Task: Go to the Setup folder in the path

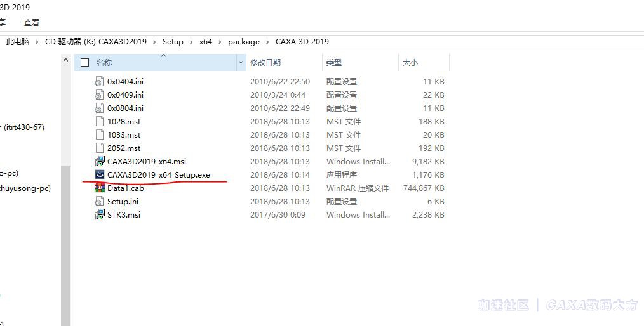Action: (173, 42)
